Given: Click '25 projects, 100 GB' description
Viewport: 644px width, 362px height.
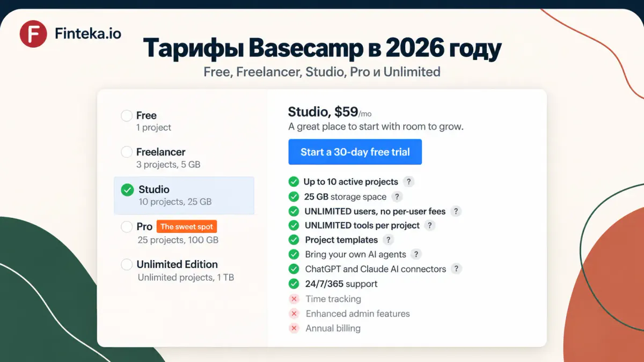Looking at the screenshot, I should click(178, 240).
